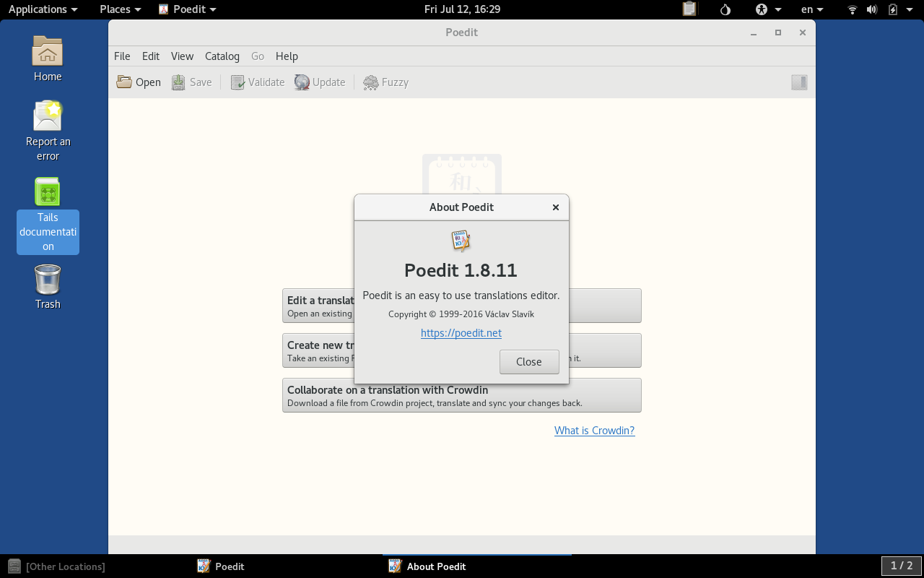
Task: Select the Tails documentation desktop icon
Action: pyautogui.click(x=48, y=191)
